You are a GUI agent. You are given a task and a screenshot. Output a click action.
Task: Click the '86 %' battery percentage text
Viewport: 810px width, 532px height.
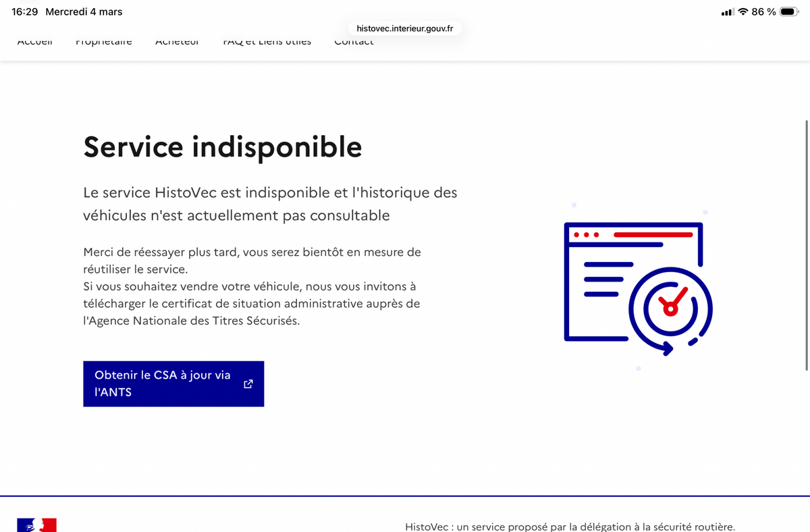click(763, 11)
